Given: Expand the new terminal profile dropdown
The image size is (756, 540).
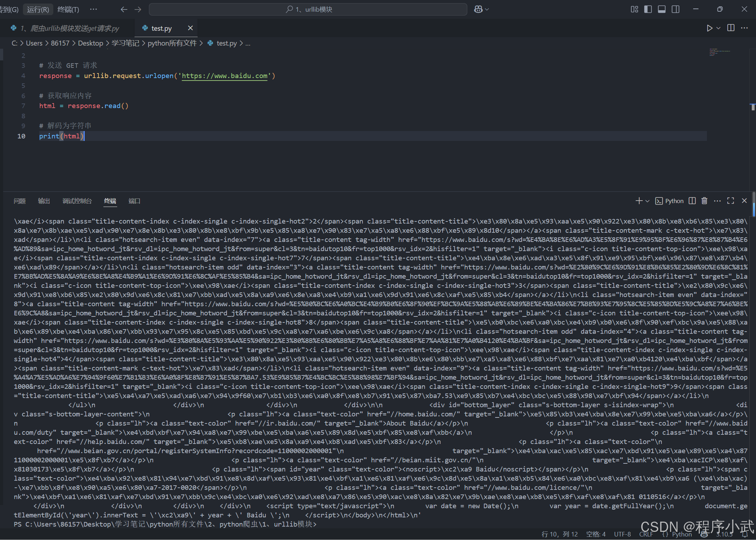Looking at the screenshot, I should [x=647, y=201].
